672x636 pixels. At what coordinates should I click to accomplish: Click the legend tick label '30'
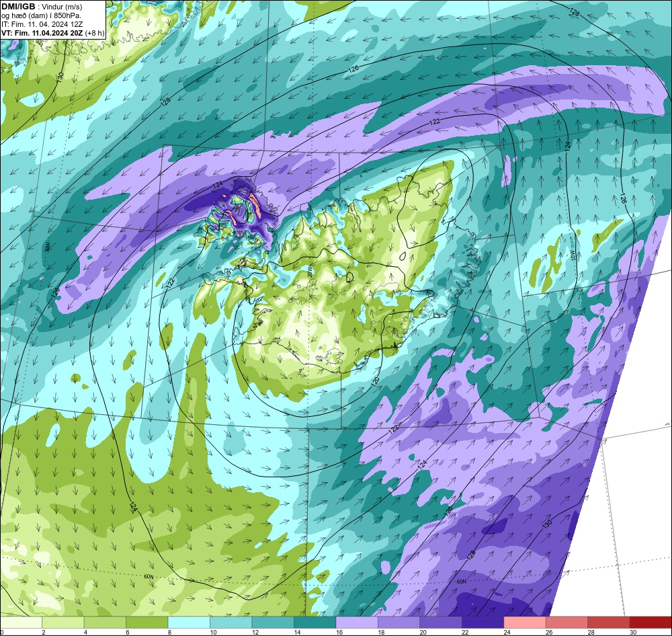point(633,632)
